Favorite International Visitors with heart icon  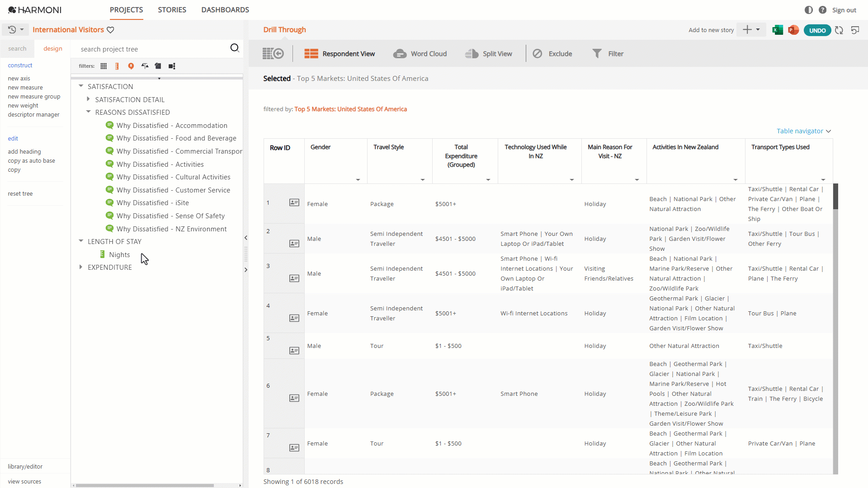[x=110, y=30]
